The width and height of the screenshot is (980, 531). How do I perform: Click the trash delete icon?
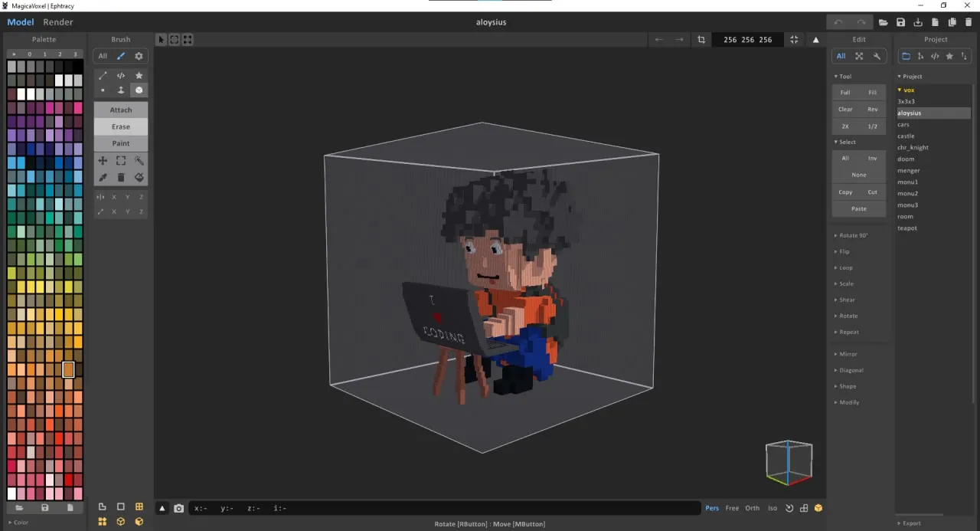pos(120,177)
